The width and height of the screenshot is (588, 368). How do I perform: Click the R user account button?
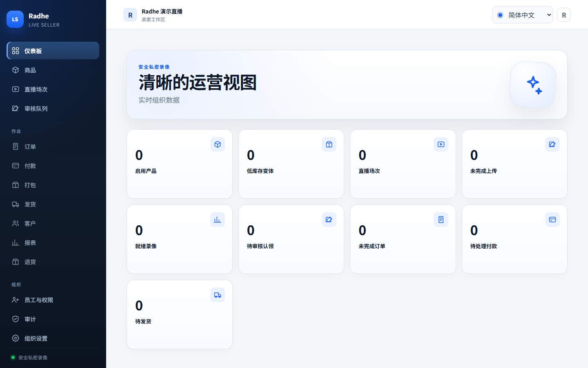pos(564,15)
